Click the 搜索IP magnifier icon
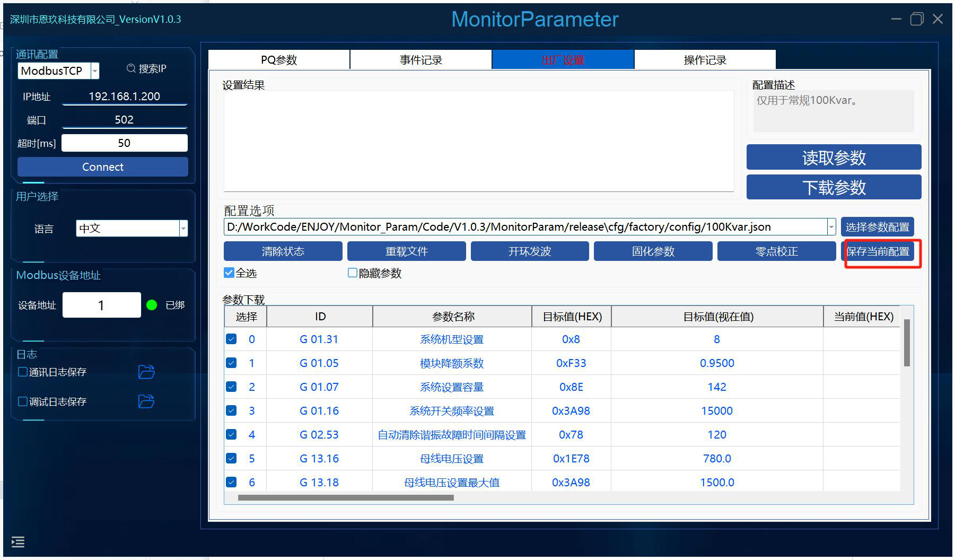Screen dimensions: 955x560 click(x=131, y=68)
